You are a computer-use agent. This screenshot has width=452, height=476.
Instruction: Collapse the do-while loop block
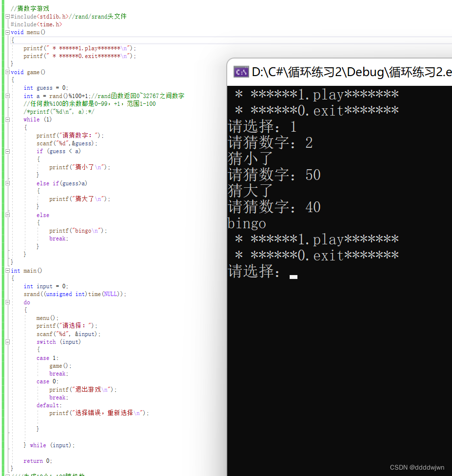click(x=7, y=302)
